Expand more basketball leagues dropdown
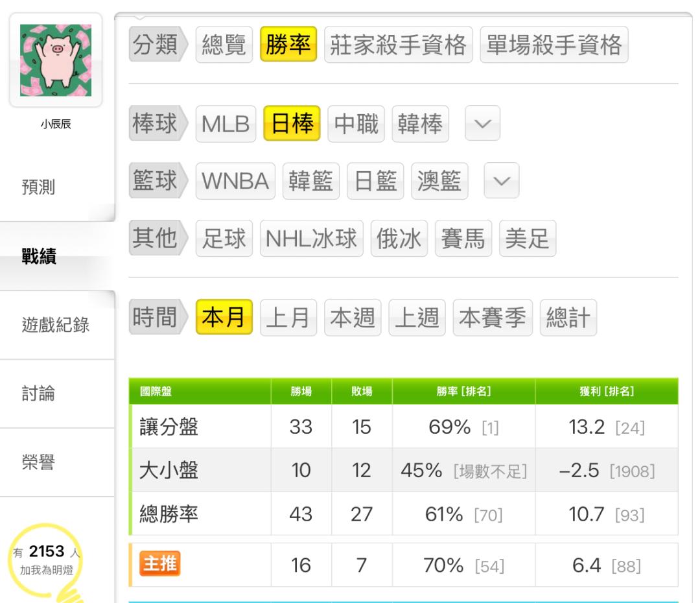The image size is (700, 603). 502,180
